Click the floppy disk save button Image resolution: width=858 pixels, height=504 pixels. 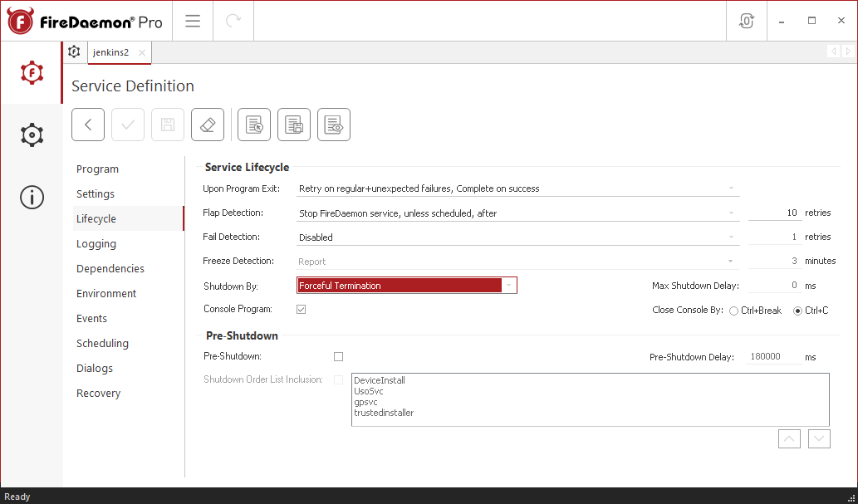coord(168,125)
